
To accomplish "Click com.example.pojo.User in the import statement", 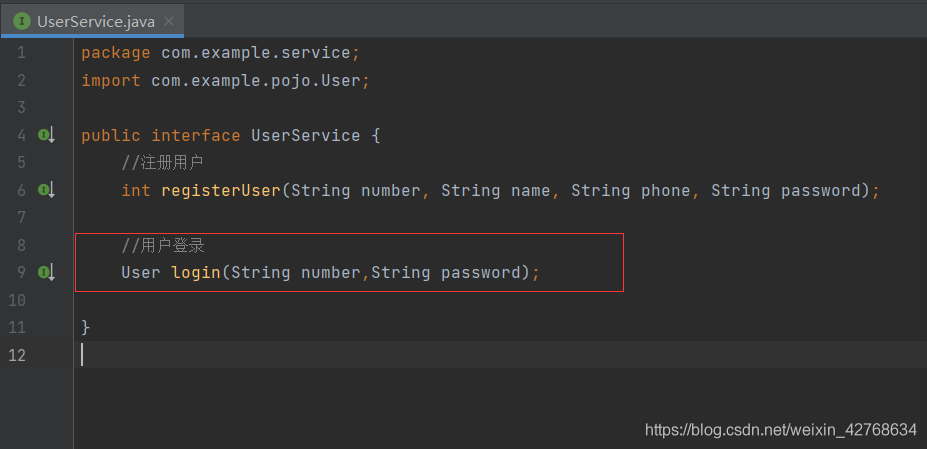I will (x=255, y=80).
